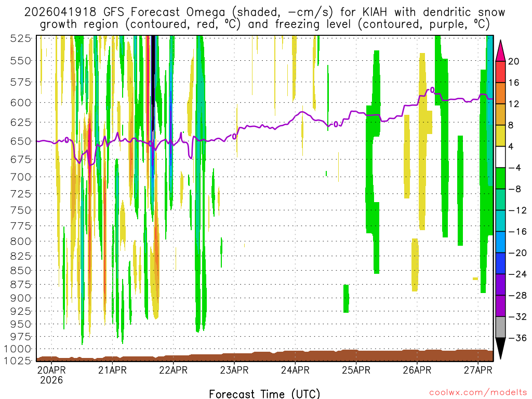Click the 22APR time axis label
532x399 pixels.
174,370
